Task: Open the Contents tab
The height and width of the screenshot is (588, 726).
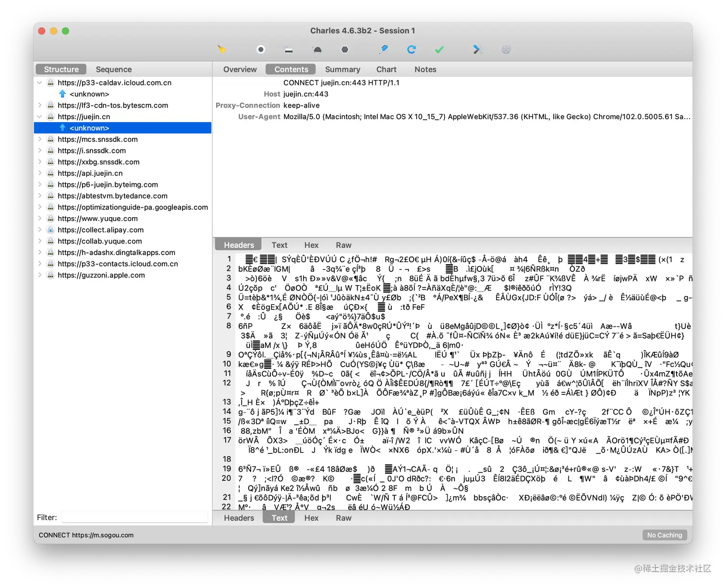Action: [291, 69]
